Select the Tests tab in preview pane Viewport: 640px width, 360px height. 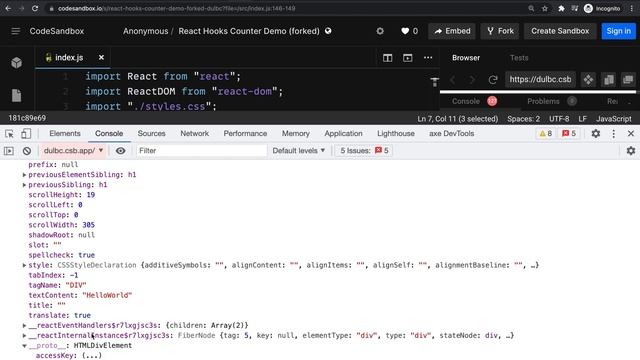(x=519, y=58)
